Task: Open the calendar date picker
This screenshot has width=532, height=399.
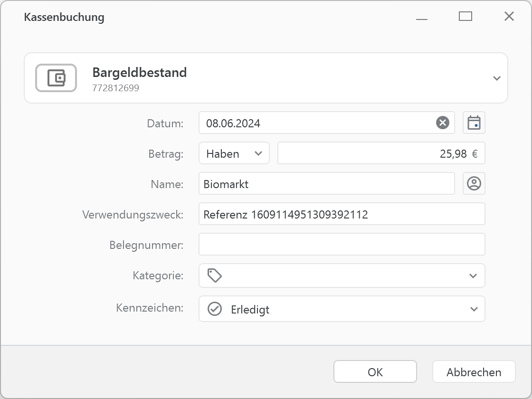Action: [474, 123]
